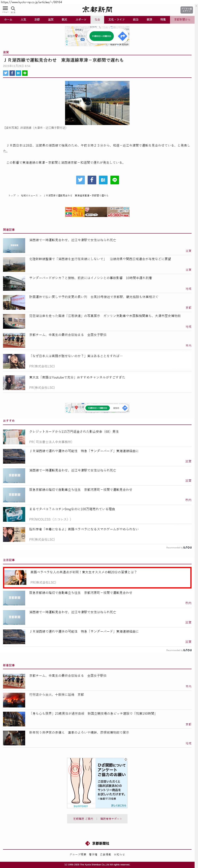Click large Hatena B! button below article
Viewport: 198px width, 868px height.
tap(103, 180)
